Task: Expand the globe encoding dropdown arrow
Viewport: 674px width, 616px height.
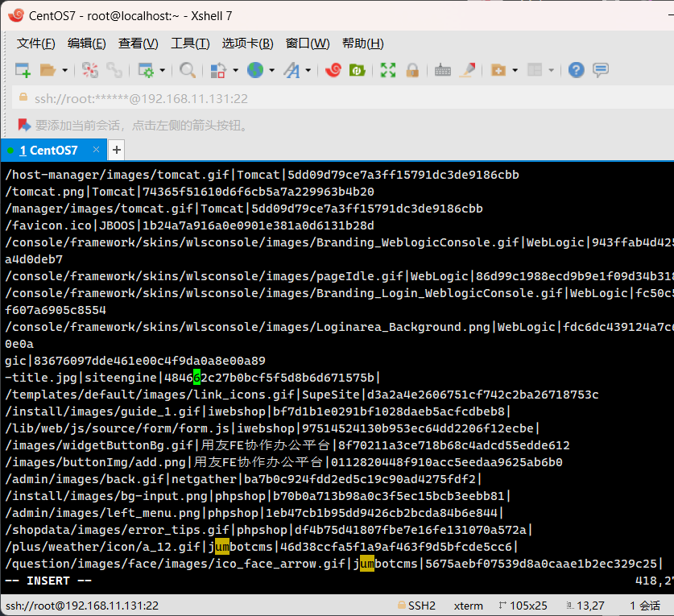Action: click(272, 70)
